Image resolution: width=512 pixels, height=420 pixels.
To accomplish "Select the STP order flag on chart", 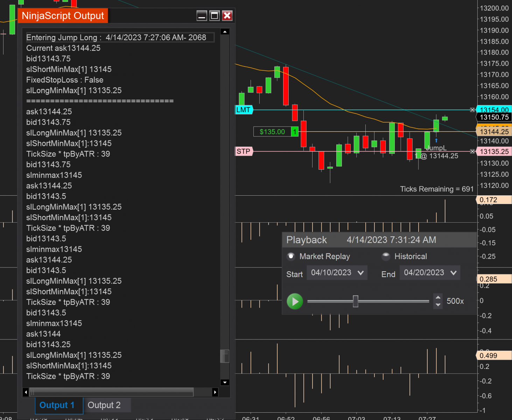I will click(x=244, y=152).
